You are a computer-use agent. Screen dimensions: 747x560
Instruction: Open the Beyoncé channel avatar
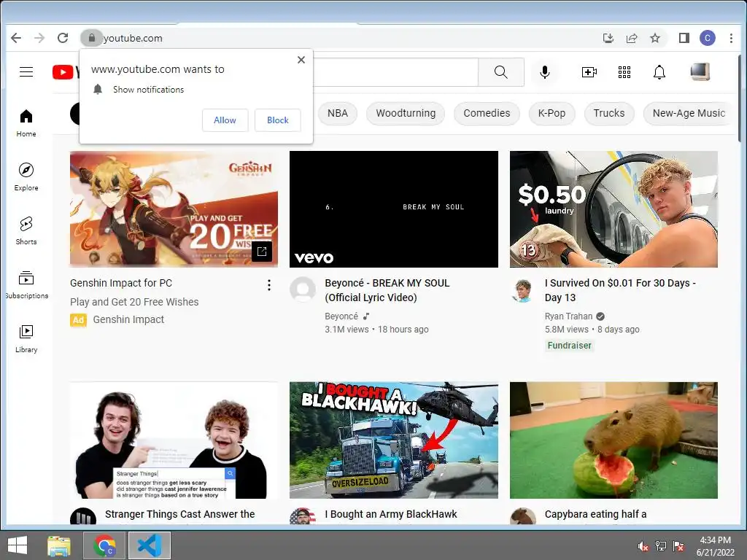point(303,289)
